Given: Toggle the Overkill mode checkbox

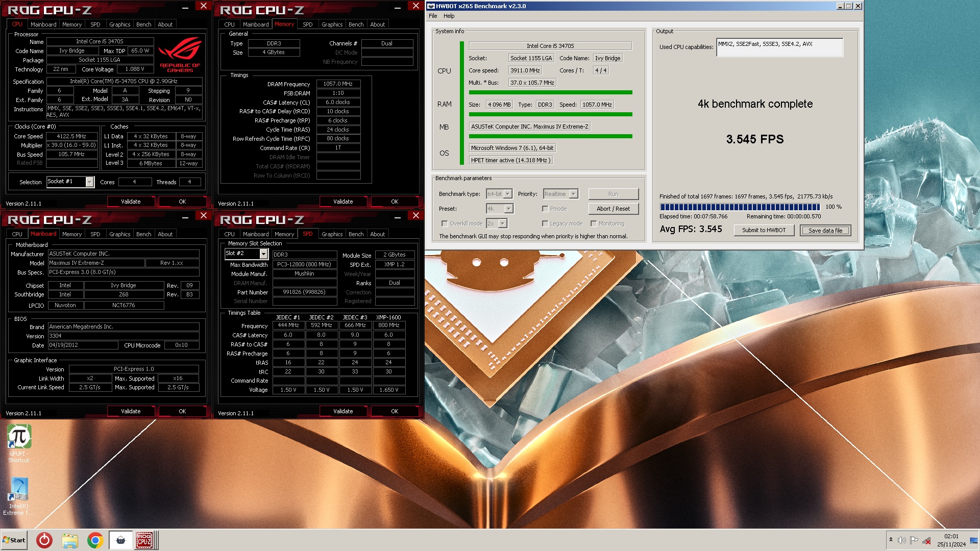Looking at the screenshot, I should (x=445, y=223).
